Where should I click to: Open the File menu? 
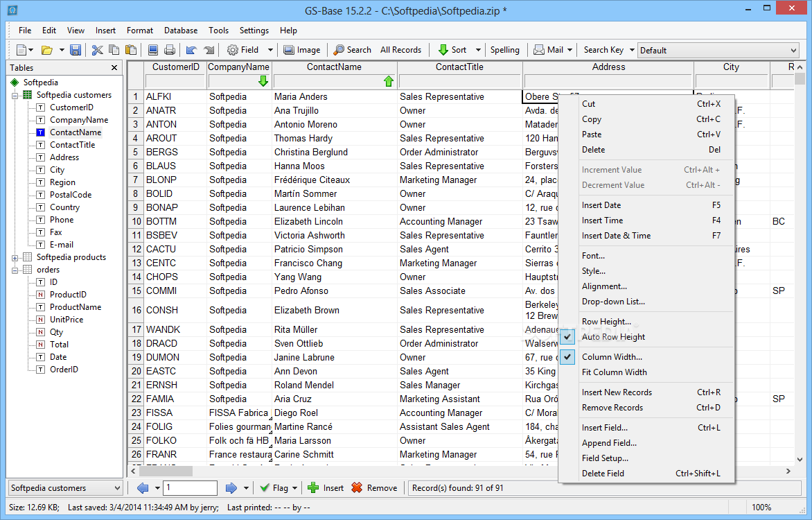click(x=25, y=31)
